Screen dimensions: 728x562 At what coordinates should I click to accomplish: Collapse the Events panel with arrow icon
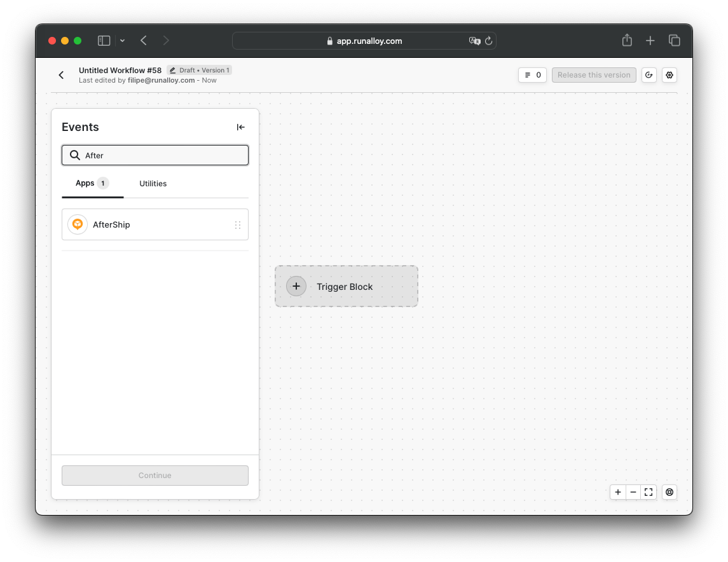point(240,127)
